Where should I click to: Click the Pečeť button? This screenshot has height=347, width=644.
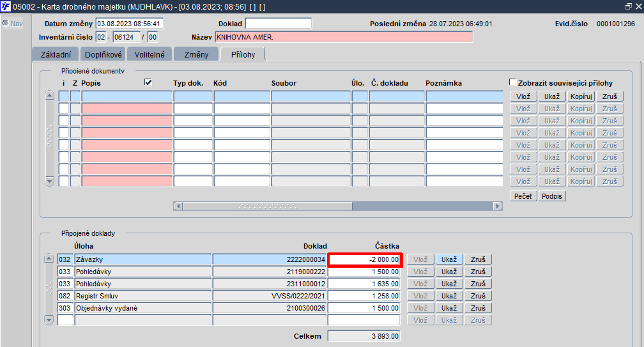click(x=523, y=196)
